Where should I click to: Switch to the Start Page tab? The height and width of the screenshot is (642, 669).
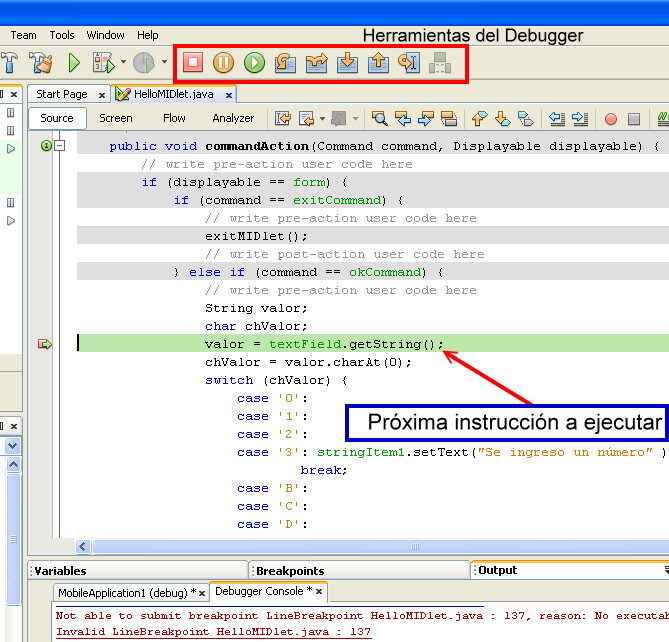62,94
